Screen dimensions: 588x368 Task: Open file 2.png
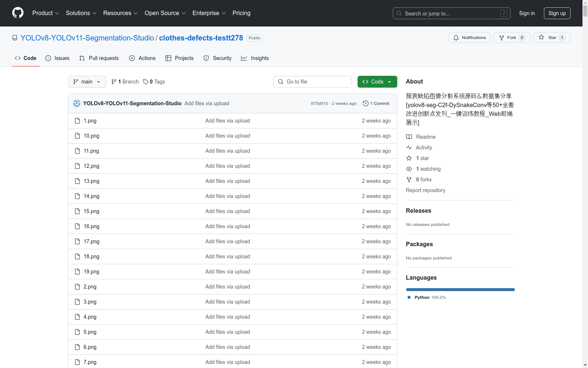(90, 287)
